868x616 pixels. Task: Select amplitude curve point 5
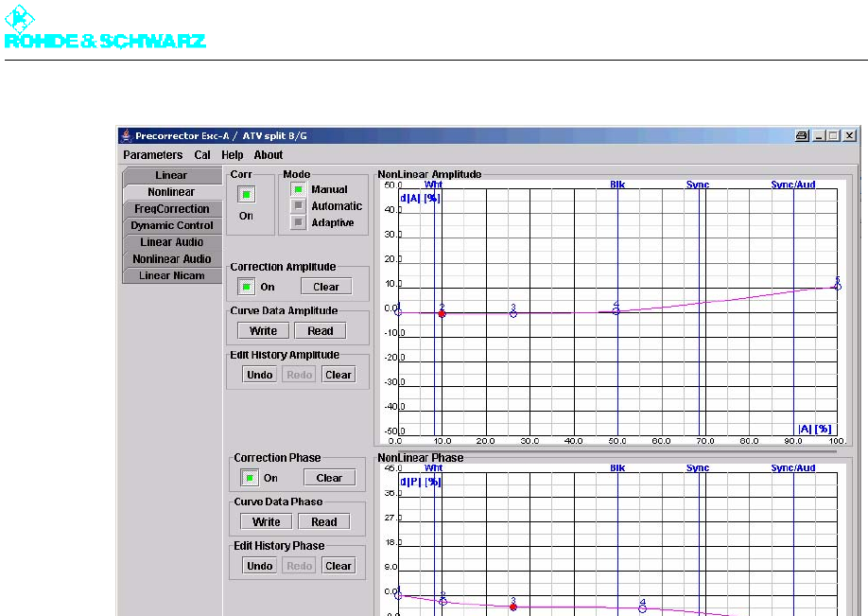coord(838,287)
